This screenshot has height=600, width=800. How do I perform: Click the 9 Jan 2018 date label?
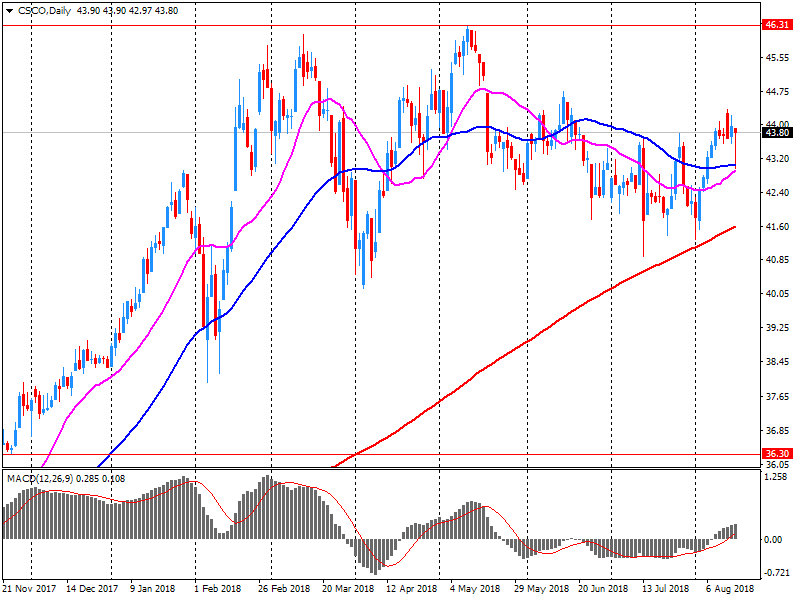(x=152, y=588)
